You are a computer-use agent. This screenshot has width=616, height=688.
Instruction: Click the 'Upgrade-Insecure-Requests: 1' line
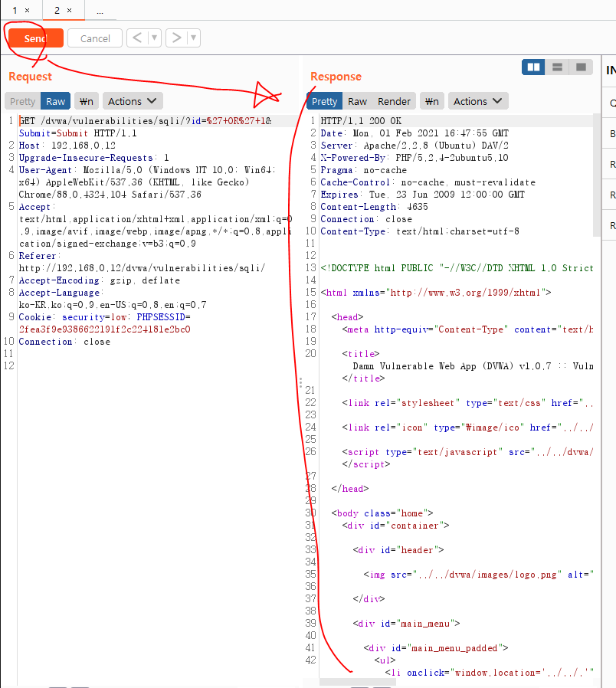[x=94, y=158]
